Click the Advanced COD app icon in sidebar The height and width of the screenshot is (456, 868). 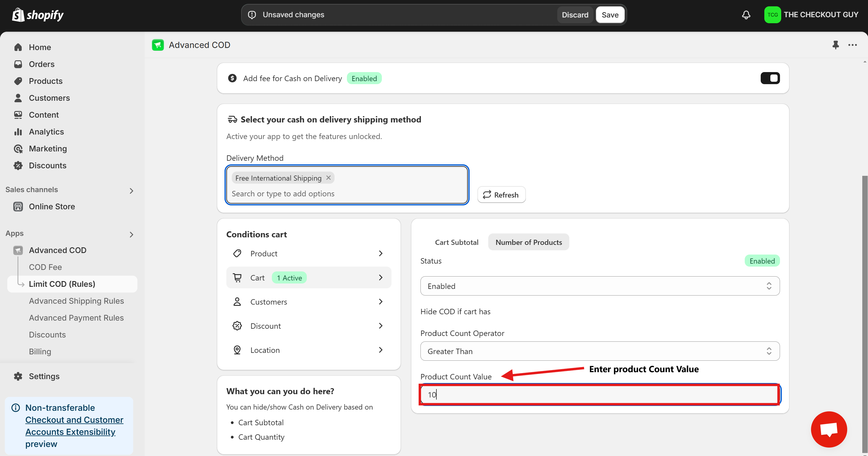coord(18,250)
